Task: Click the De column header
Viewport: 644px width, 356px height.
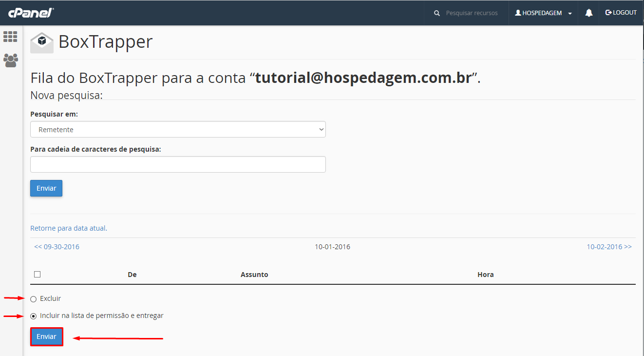Action: pos(132,275)
